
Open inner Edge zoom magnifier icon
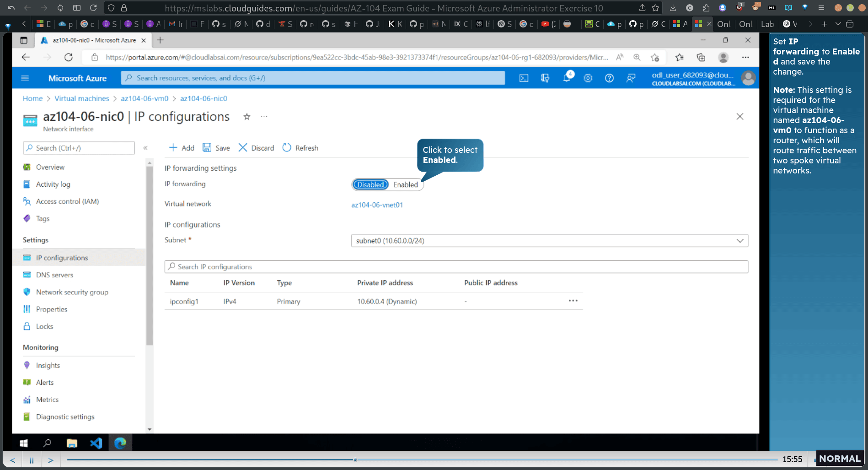click(x=637, y=57)
